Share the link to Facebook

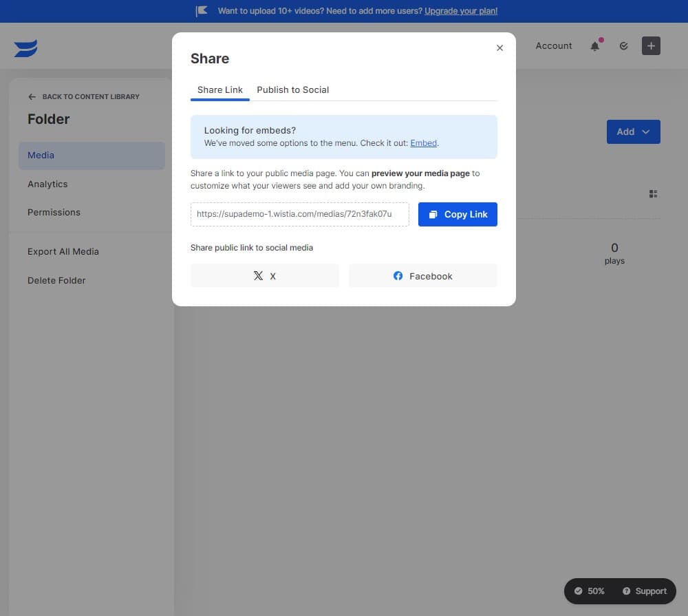tap(422, 276)
